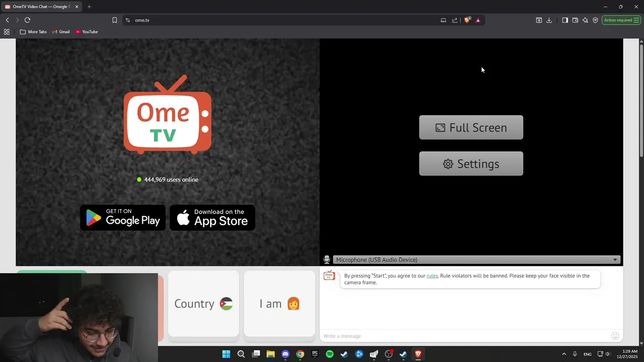Switch to the OmeTV Video Chat tab
This screenshot has width=644, height=362.
(x=42, y=7)
